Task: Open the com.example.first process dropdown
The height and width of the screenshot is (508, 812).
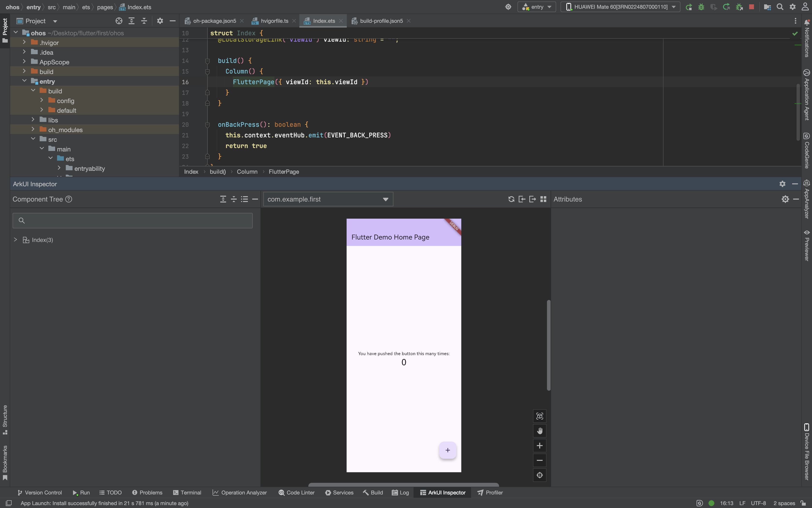Action: (x=328, y=199)
